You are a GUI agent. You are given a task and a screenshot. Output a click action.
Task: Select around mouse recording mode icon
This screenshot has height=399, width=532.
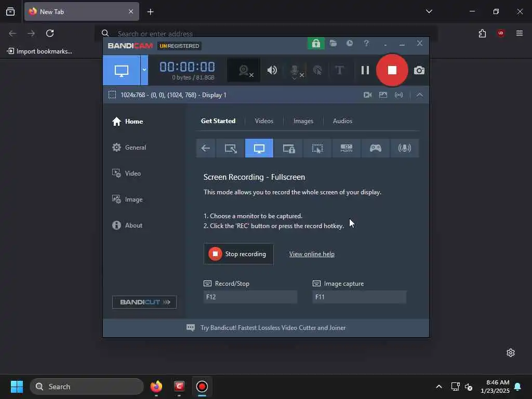point(317,148)
